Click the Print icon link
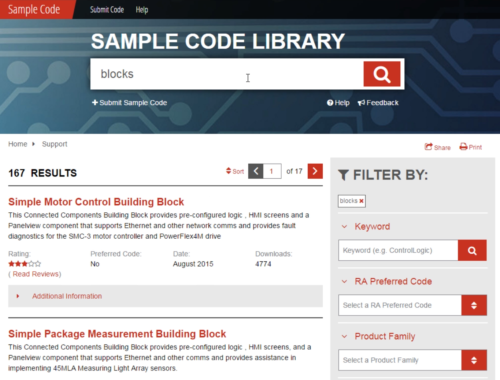500x380 pixels. point(471,147)
